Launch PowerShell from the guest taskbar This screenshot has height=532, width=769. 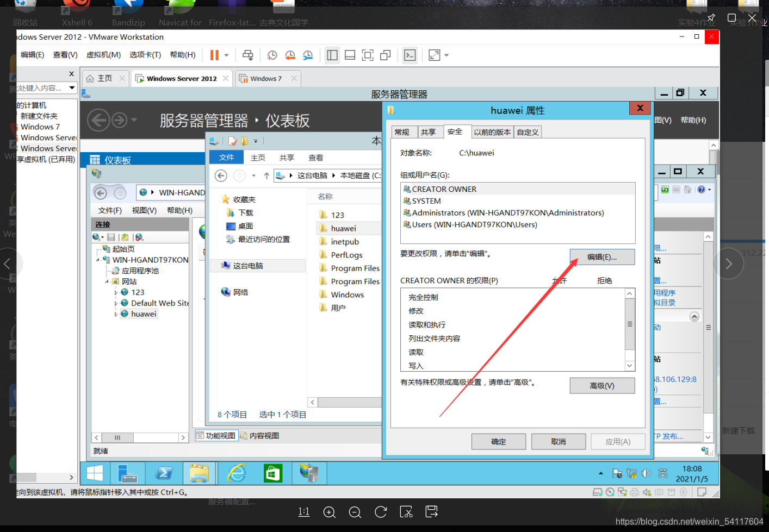click(x=164, y=473)
